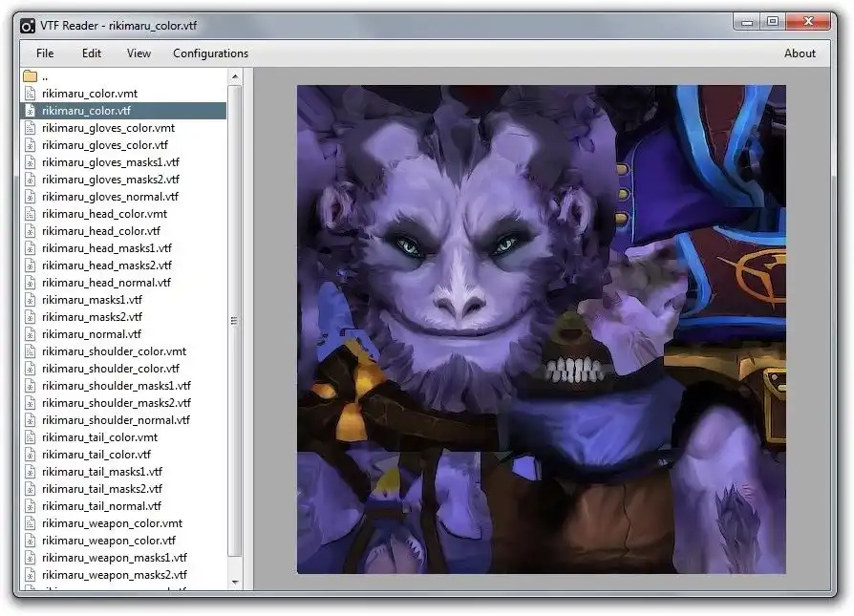Viewport: 854px width, 616px height.
Task: Click the VTF Reader camera icon in title bar
Action: (x=27, y=26)
